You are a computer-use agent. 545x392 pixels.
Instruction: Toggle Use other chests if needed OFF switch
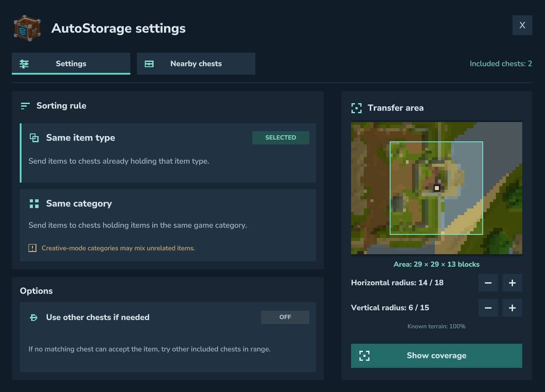[x=285, y=317]
